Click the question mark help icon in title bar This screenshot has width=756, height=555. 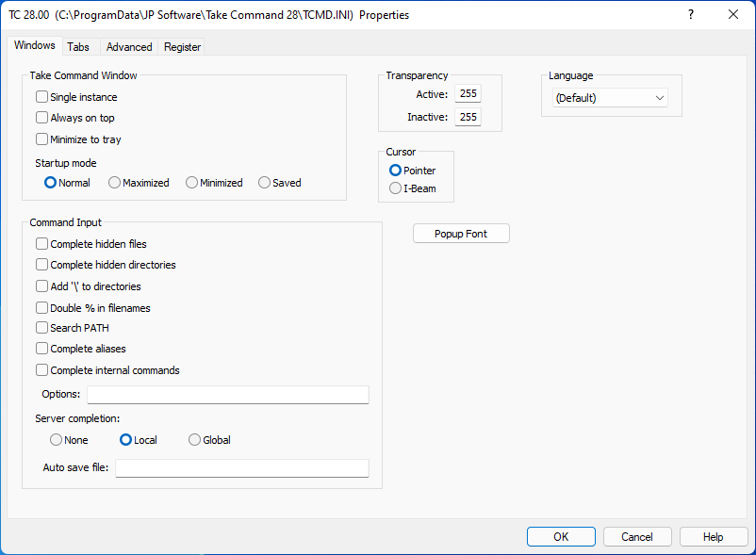pos(691,14)
